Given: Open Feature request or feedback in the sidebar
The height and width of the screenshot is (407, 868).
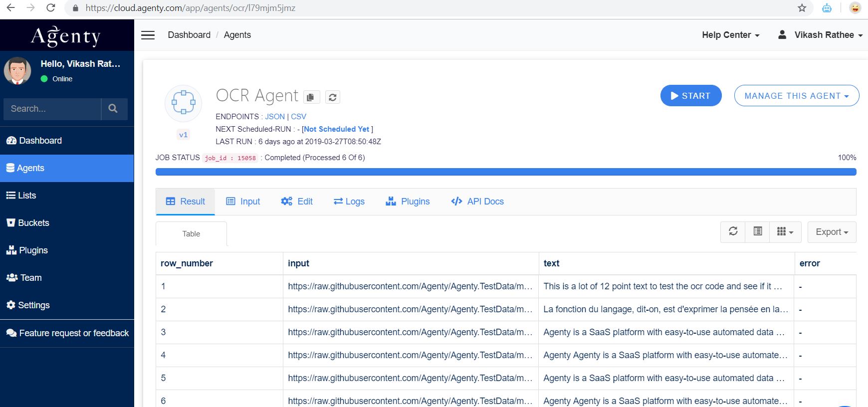Looking at the screenshot, I should pos(67,333).
